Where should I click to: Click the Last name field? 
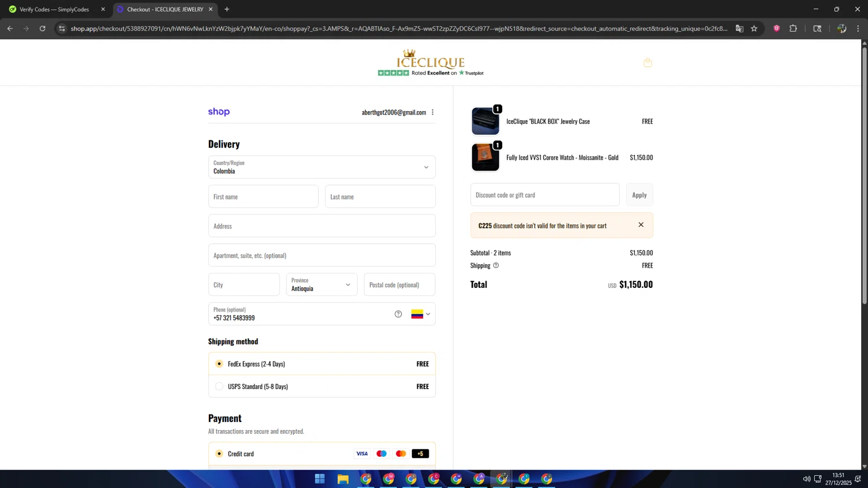pos(380,197)
